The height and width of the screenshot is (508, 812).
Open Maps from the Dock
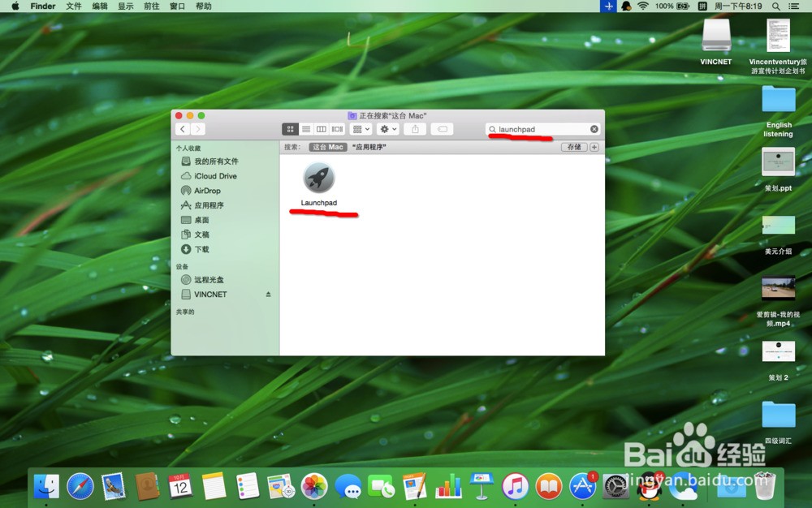tap(281, 486)
